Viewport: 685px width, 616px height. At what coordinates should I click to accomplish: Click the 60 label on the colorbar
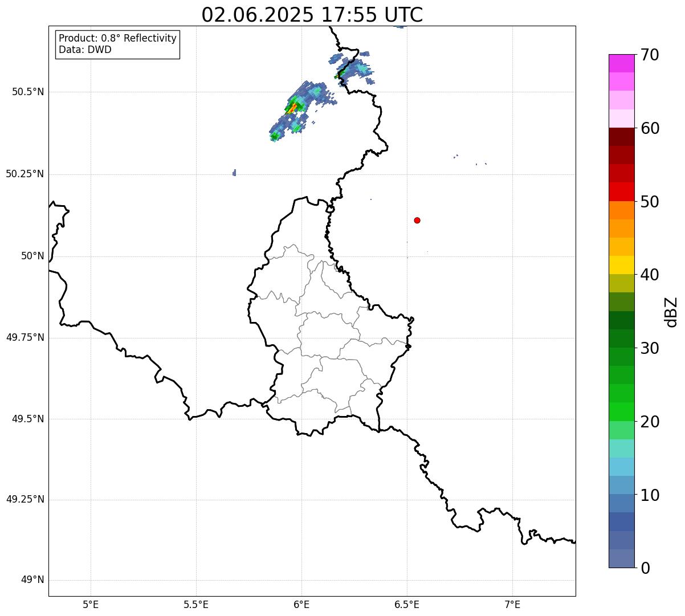coord(649,128)
